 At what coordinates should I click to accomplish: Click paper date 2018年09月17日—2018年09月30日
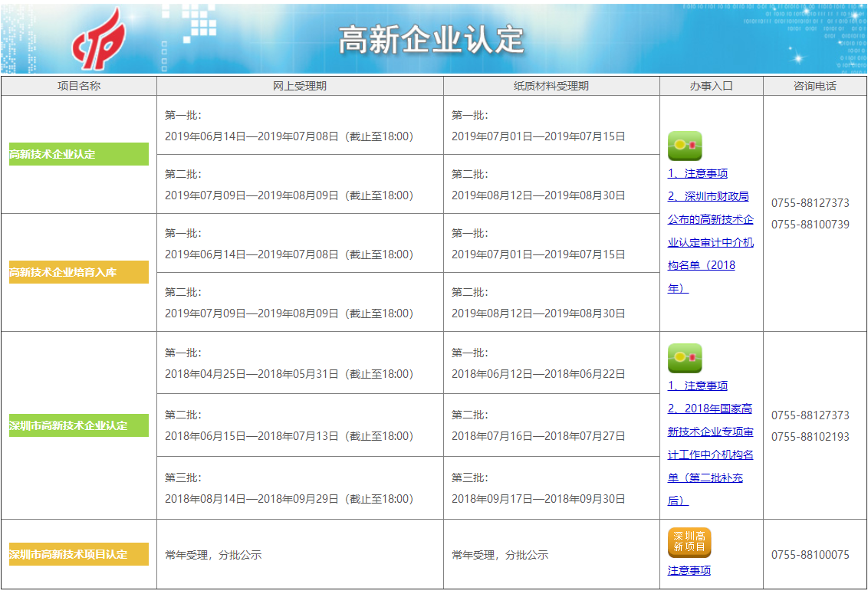click(538, 499)
